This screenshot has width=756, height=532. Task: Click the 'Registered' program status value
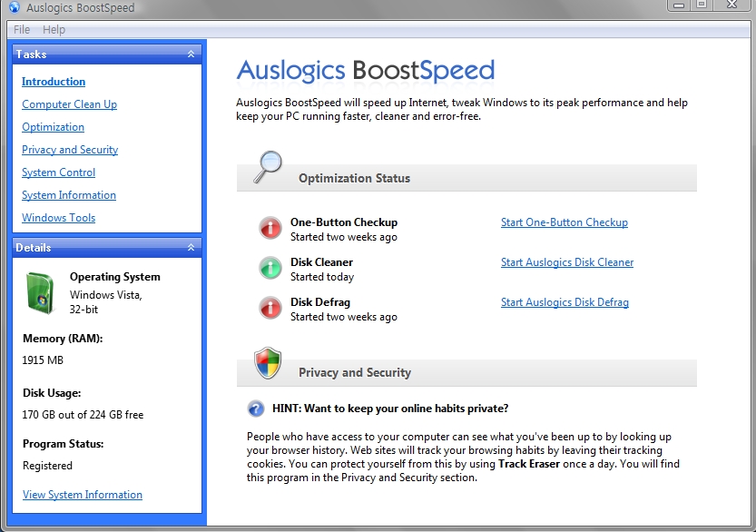click(47, 466)
